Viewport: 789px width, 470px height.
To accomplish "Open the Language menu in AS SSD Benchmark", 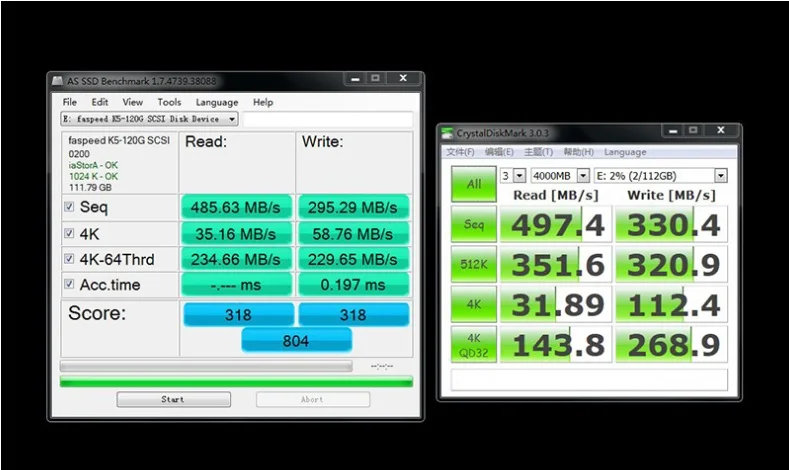I will (217, 102).
